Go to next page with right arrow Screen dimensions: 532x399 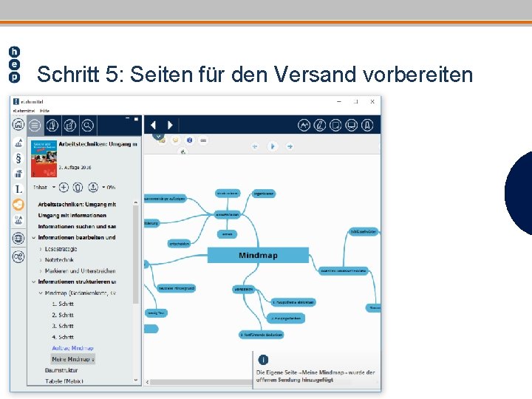click(170, 125)
